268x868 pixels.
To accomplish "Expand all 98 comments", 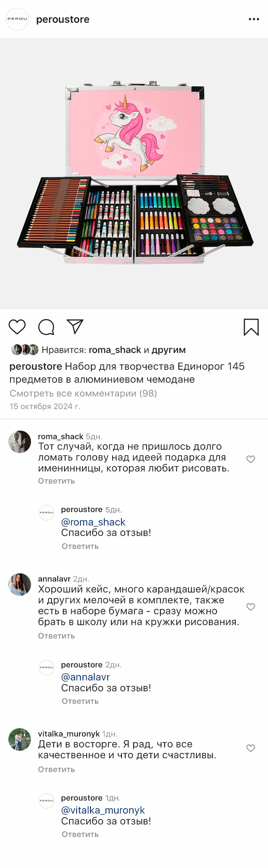I will point(83,393).
